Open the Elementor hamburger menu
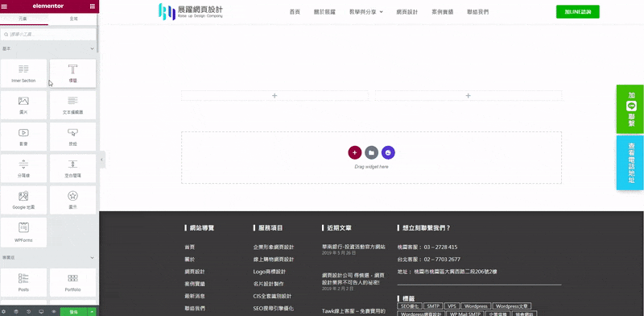 (x=5, y=6)
